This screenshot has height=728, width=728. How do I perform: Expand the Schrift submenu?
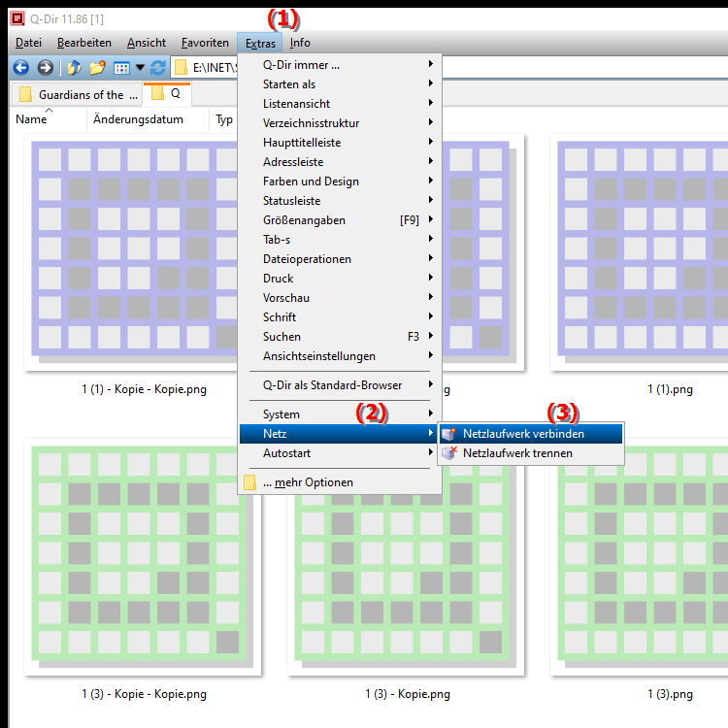340,317
